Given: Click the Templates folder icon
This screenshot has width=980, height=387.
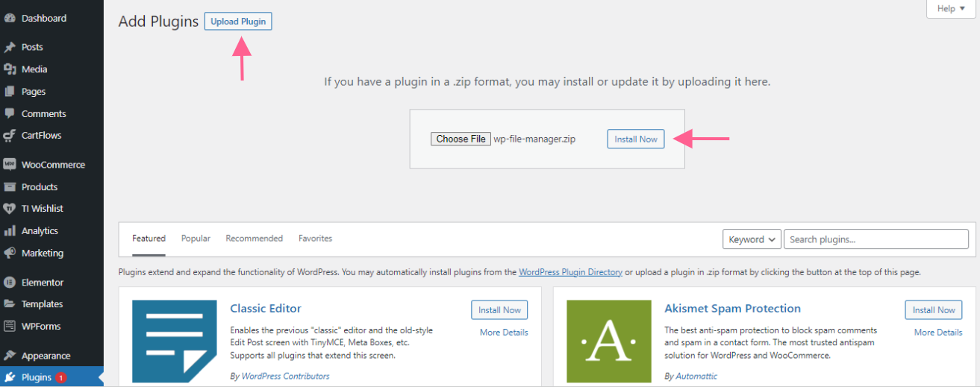Looking at the screenshot, I should 10,304.
